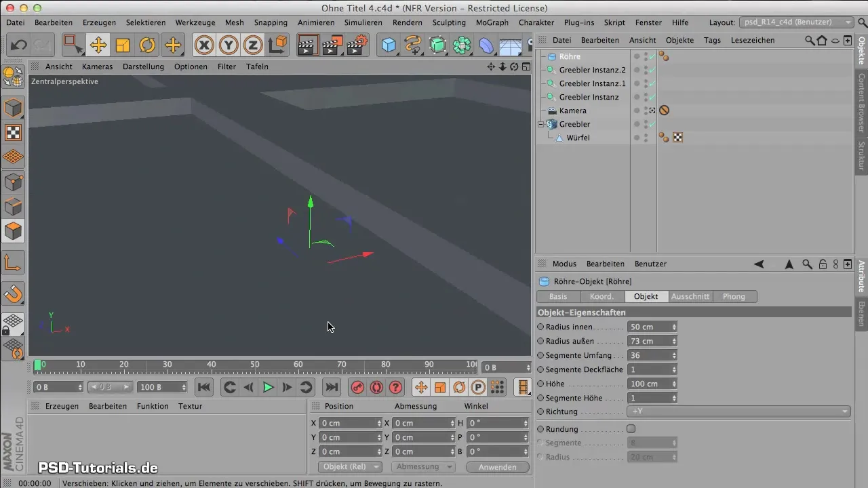The height and width of the screenshot is (488, 868).
Task: Enable snapping magnet icon
Action: [x=14, y=293]
